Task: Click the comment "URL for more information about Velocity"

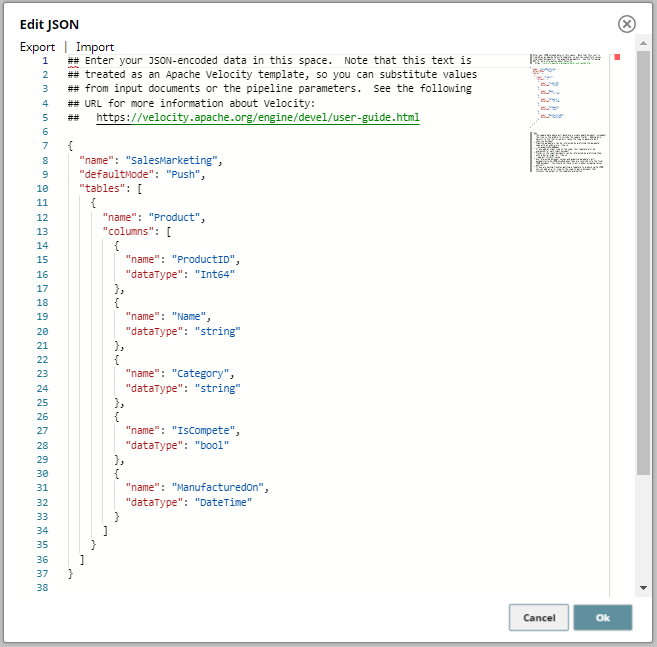Action: coord(199,104)
